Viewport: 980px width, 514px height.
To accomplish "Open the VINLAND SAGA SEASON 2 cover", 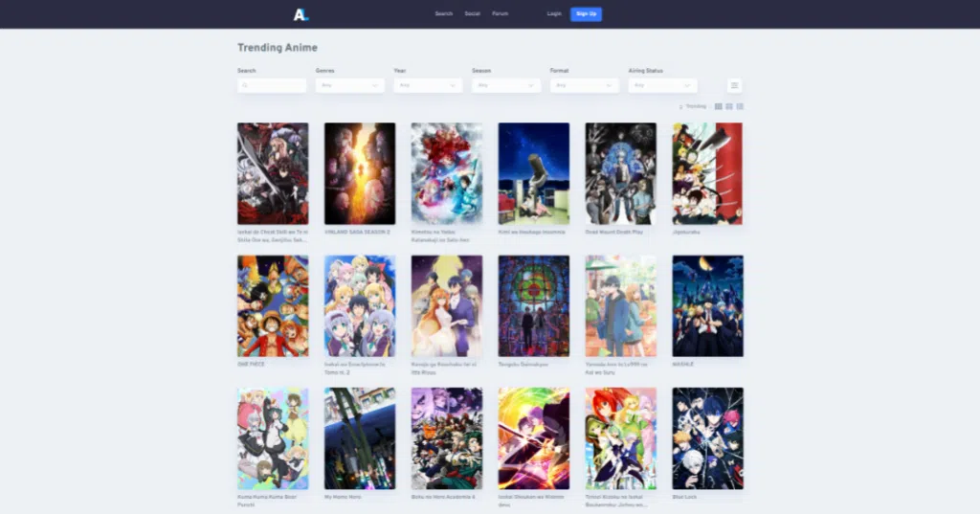I will click(x=360, y=173).
